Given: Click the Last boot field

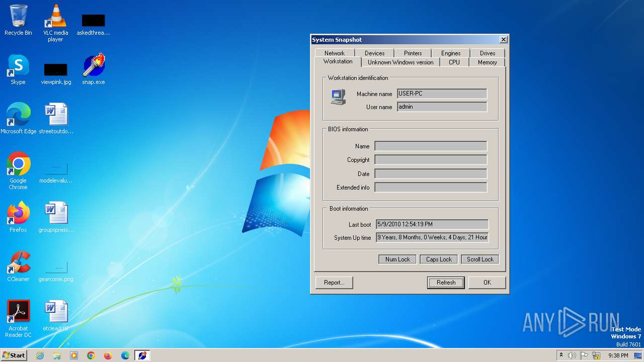Looking at the screenshot, I should coord(432,224).
